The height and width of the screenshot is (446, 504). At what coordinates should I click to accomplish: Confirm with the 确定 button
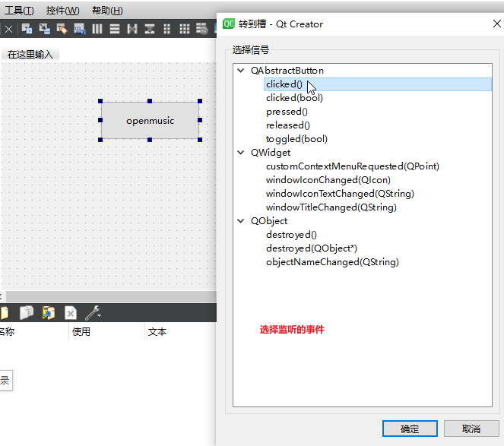(410, 429)
